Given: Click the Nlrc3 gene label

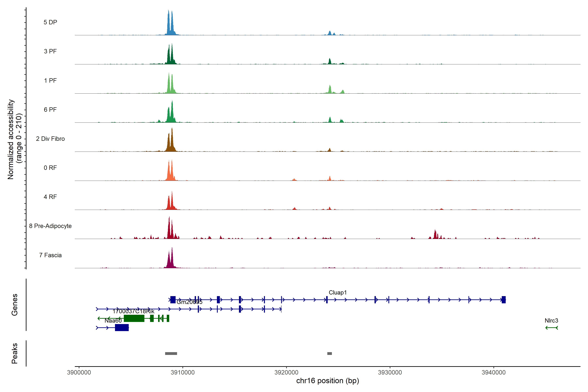Looking at the screenshot, I should (551, 320).
